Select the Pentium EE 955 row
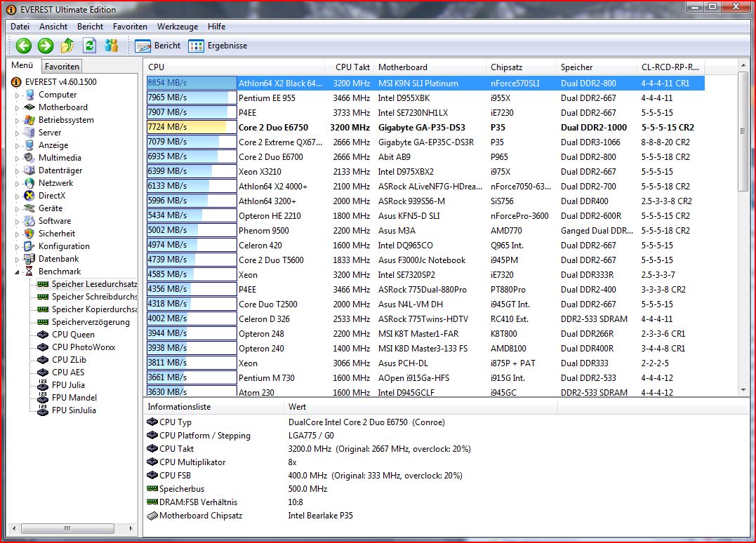The image size is (756, 543). pyautogui.click(x=425, y=98)
